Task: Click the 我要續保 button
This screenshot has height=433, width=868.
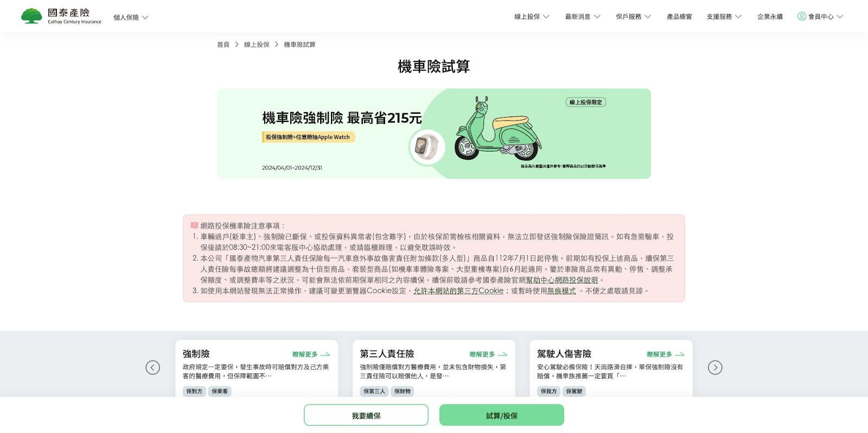Action: click(x=366, y=415)
